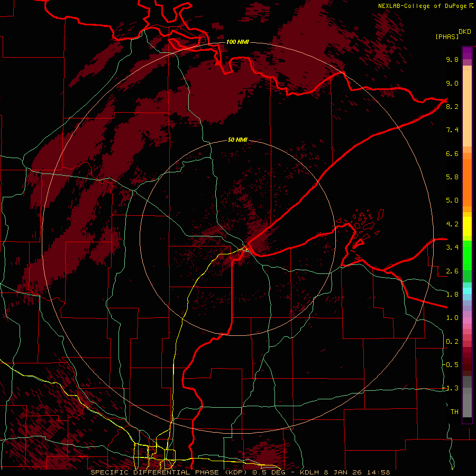
Task: Click the 4.2 value on the color scale
Action: (x=452, y=224)
